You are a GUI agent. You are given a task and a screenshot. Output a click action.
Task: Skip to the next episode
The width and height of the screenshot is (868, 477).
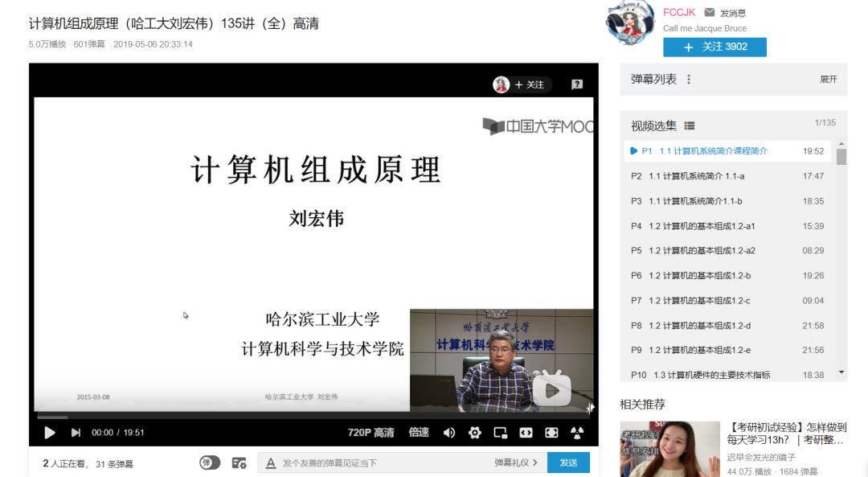pyautogui.click(x=76, y=433)
